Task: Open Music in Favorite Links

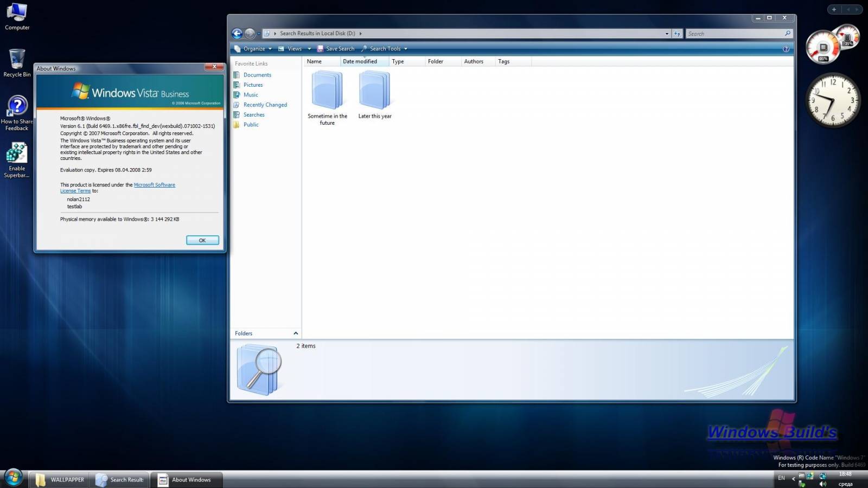Action: click(x=251, y=95)
